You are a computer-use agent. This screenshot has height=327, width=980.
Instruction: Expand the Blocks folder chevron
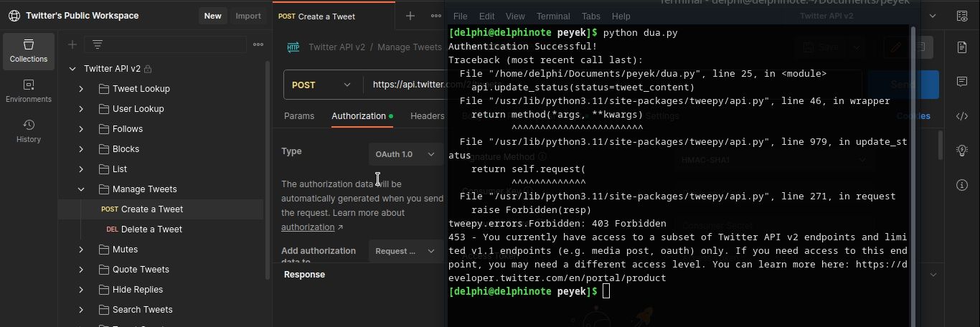(x=81, y=149)
